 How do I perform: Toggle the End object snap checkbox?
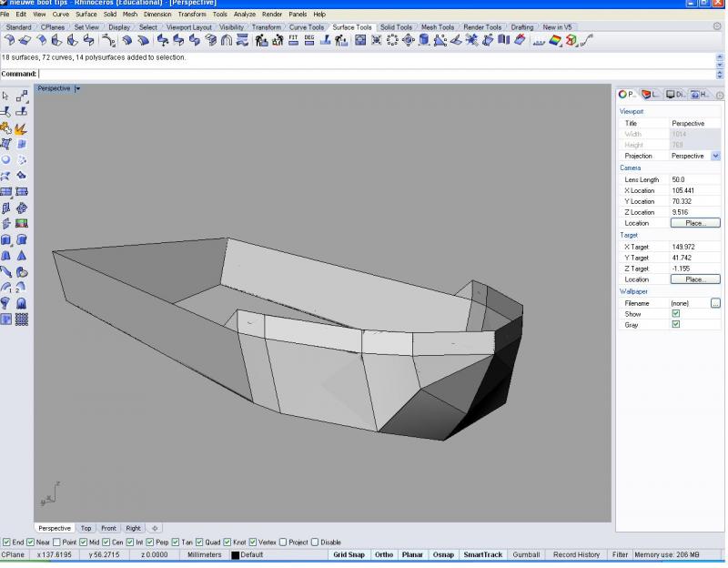(x=6, y=542)
